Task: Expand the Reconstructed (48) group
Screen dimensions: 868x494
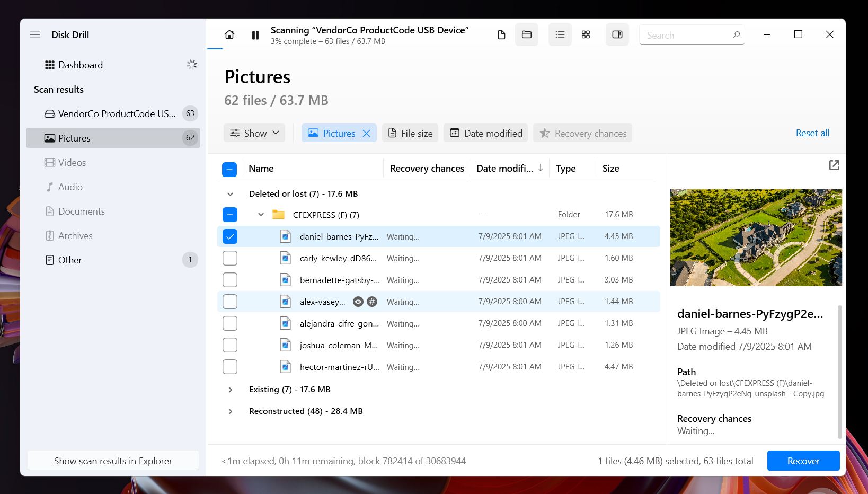Action: click(x=230, y=411)
